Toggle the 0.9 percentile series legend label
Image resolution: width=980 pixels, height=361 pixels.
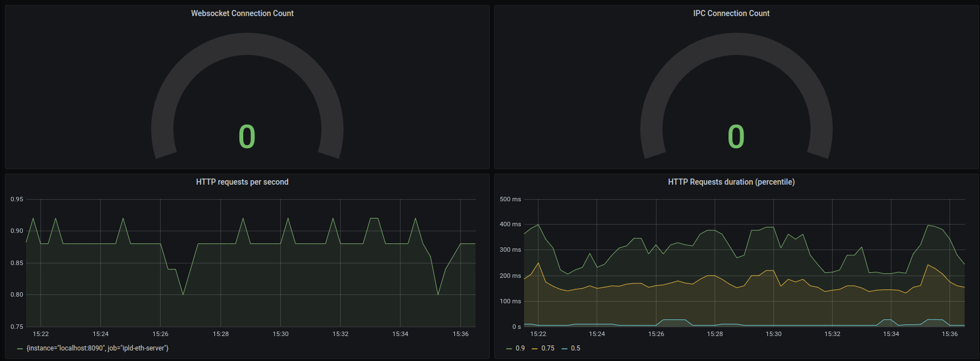tap(520, 348)
